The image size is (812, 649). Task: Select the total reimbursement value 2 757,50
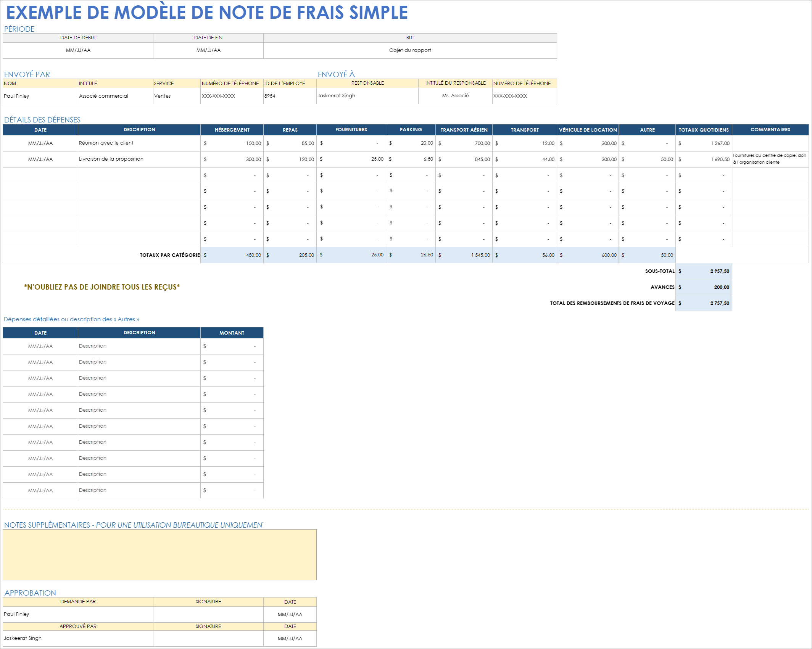click(x=704, y=303)
